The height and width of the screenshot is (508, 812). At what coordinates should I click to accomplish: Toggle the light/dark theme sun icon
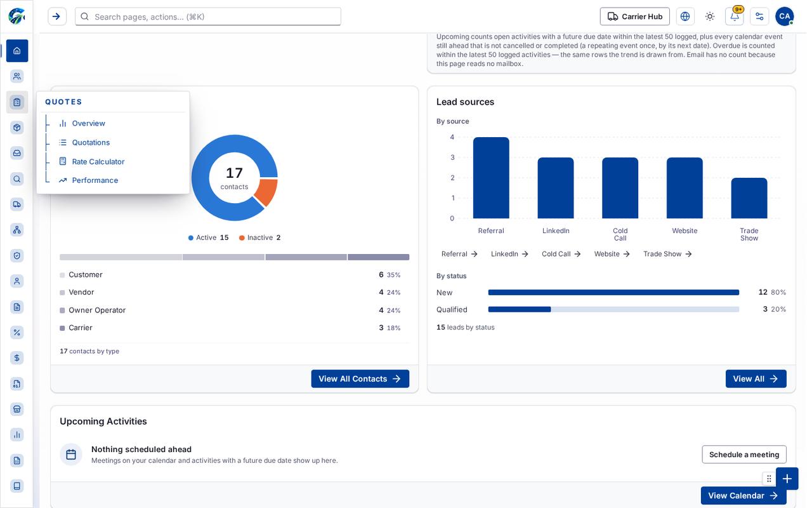(710, 17)
